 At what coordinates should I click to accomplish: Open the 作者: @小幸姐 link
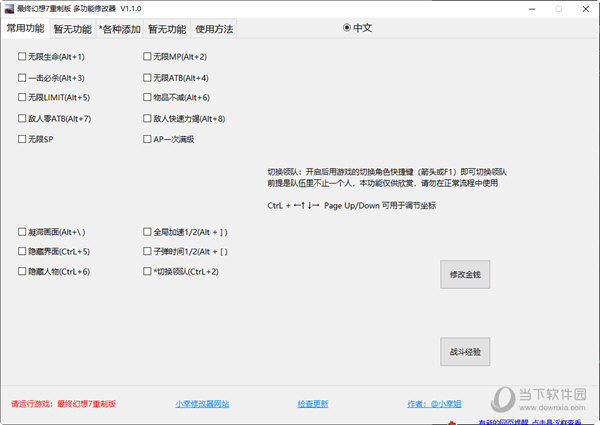click(434, 404)
